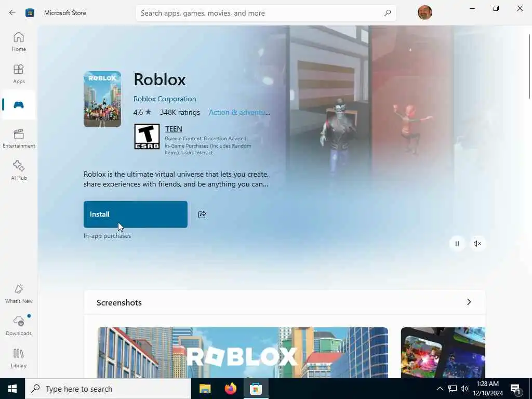Image resolution: width=532 pixels, height=399 pixels.
Task: Restore down the Microsoft Store window
Action: (496, 8)
